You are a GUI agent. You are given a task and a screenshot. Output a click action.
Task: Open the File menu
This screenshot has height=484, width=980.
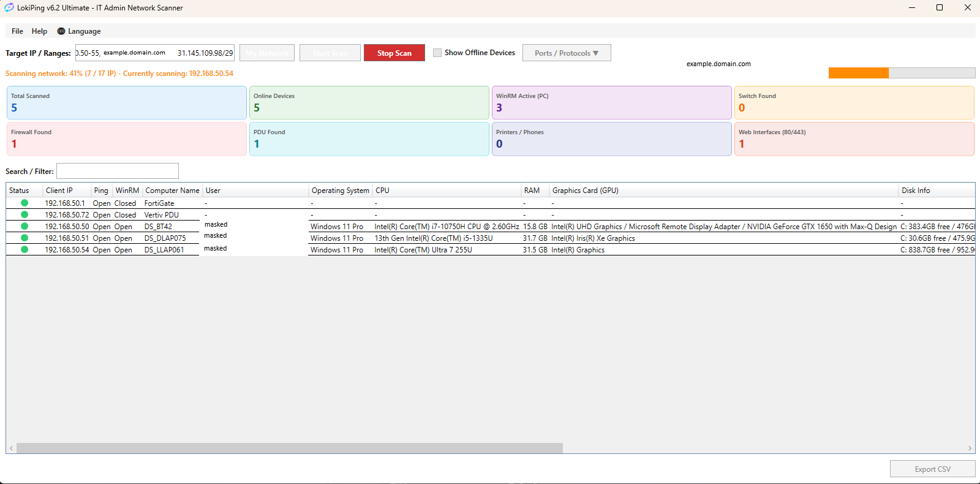pyautogui.click(x=17, y=31)
